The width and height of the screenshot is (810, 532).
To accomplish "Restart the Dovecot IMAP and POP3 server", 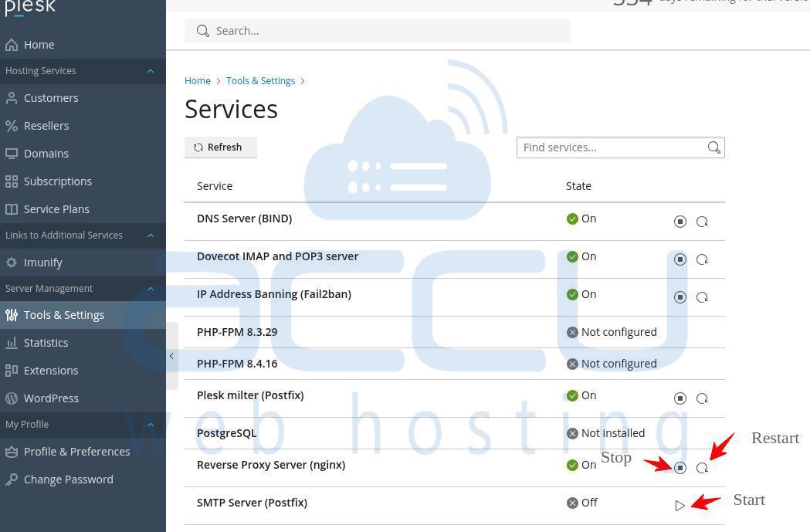I will (702, 259).
